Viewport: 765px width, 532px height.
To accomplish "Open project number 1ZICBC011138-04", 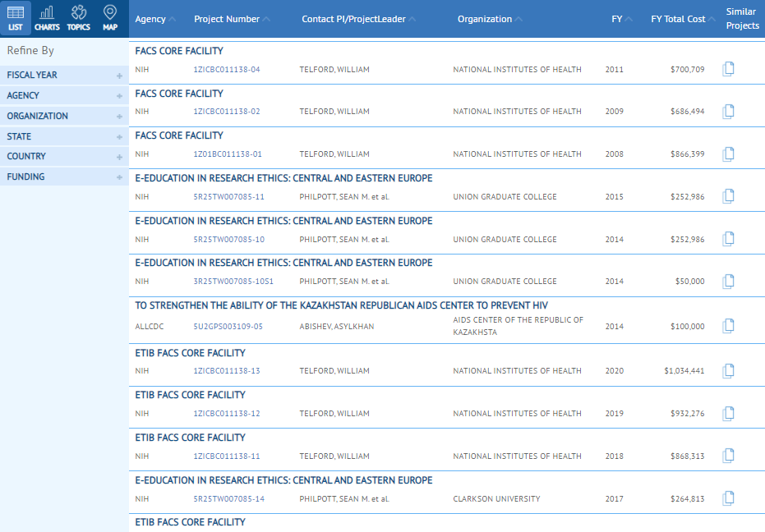I will tap(227, 70).
